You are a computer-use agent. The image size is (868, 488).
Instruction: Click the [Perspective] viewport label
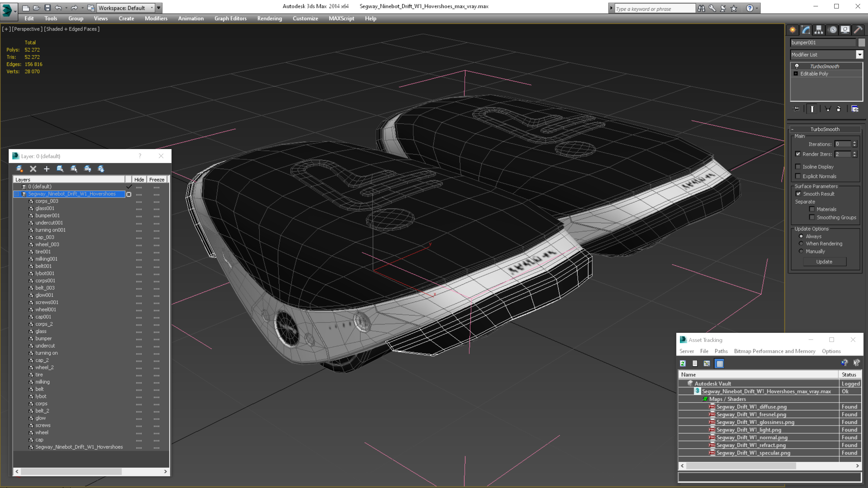pos(27,29)
